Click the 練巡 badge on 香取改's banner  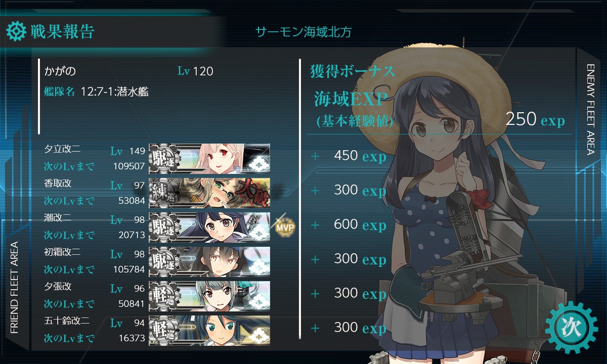[164, 193]
